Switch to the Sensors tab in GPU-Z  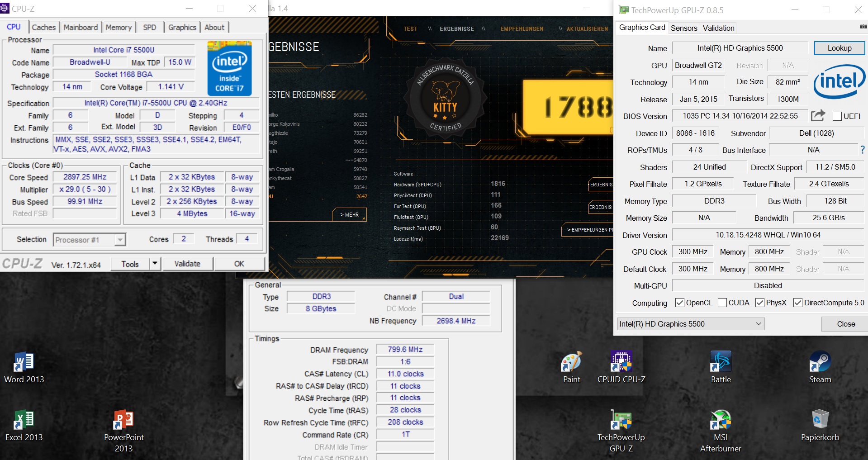684,28
